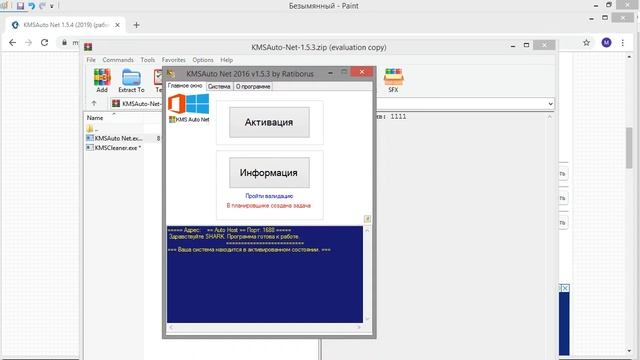Click the lock icon in the address bar

[x=64, y=42]
